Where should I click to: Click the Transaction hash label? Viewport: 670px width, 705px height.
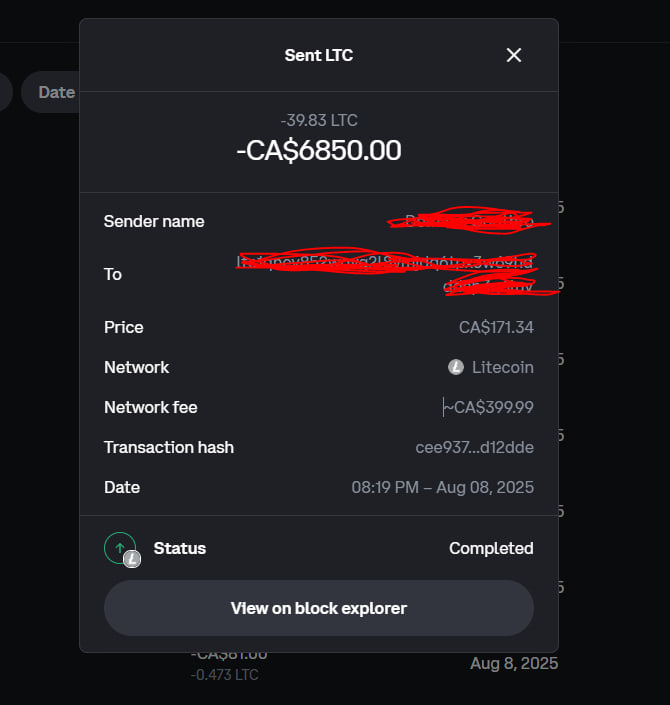(169, 447)
